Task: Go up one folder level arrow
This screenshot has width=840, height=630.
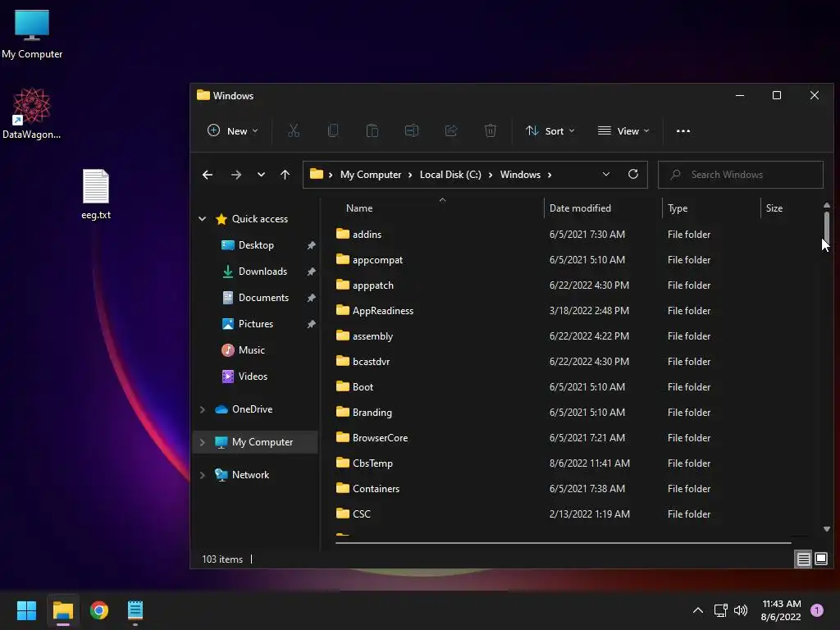Action: click(285, 175)
